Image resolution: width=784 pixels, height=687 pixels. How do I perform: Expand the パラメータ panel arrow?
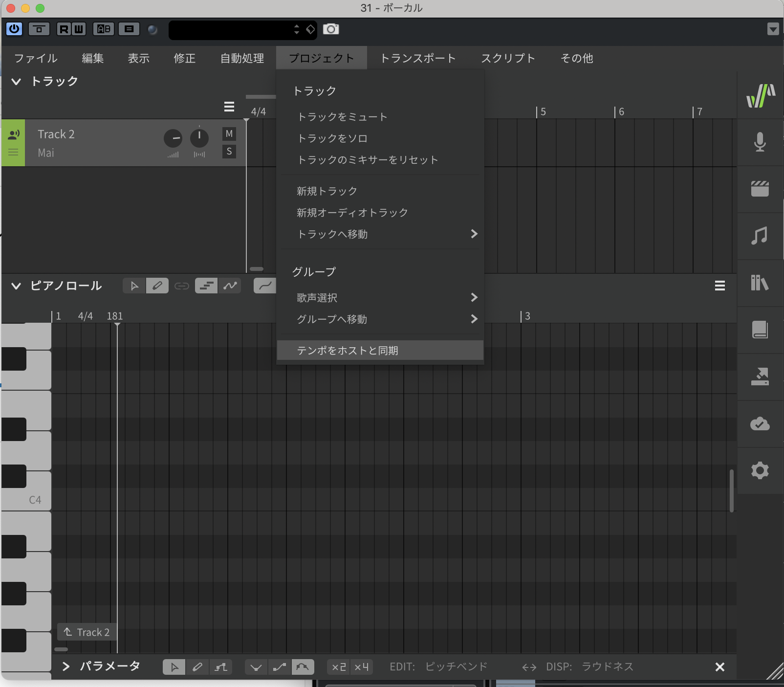pyautogui.click(x=66, y=666)
